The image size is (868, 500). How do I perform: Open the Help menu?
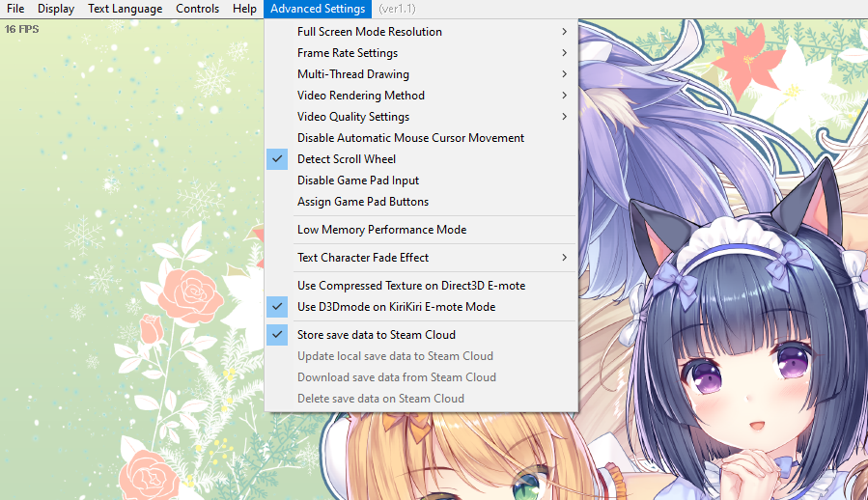click(x=244, y=9)
